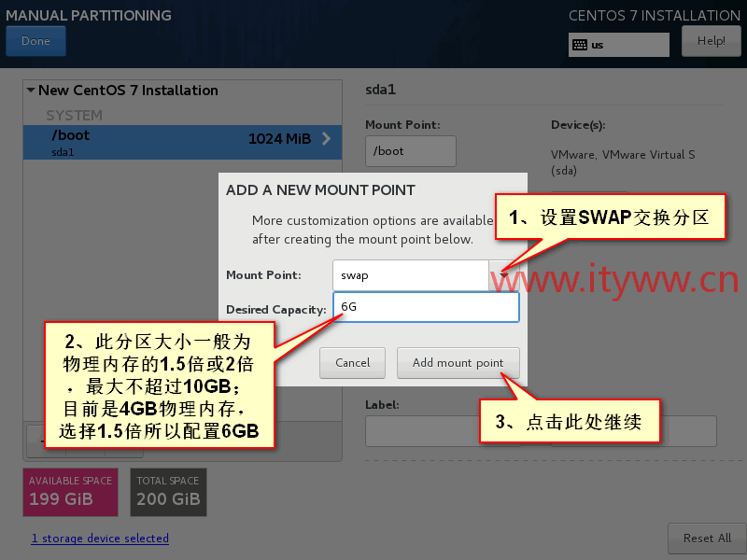Click the Desired Capacity input field
Viewport: 747px width, 560px height.
[426, 307]
